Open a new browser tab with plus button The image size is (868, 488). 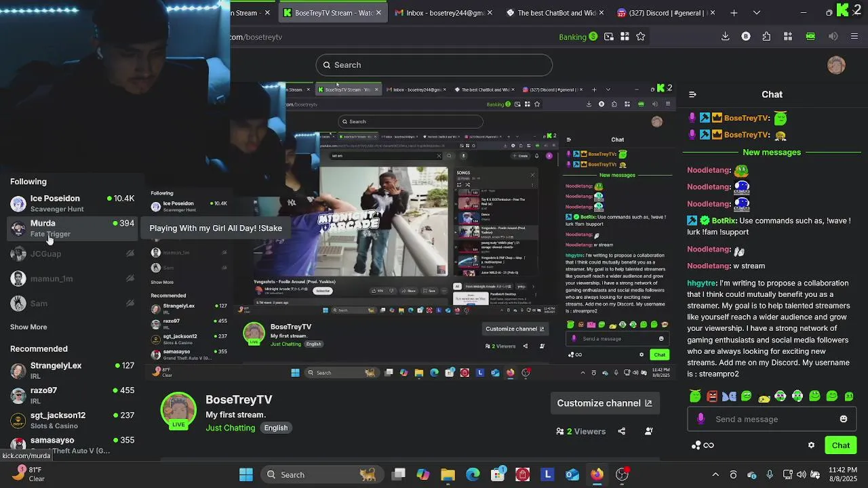(734, 13)
